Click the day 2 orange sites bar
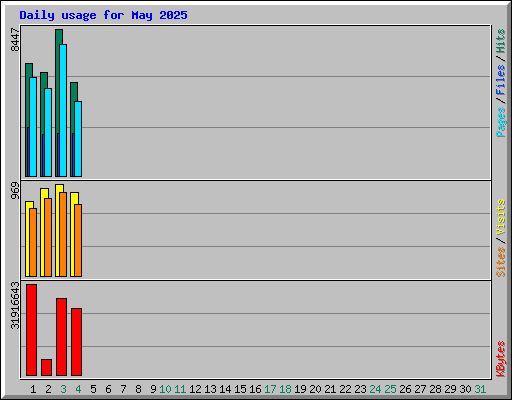 48,237
